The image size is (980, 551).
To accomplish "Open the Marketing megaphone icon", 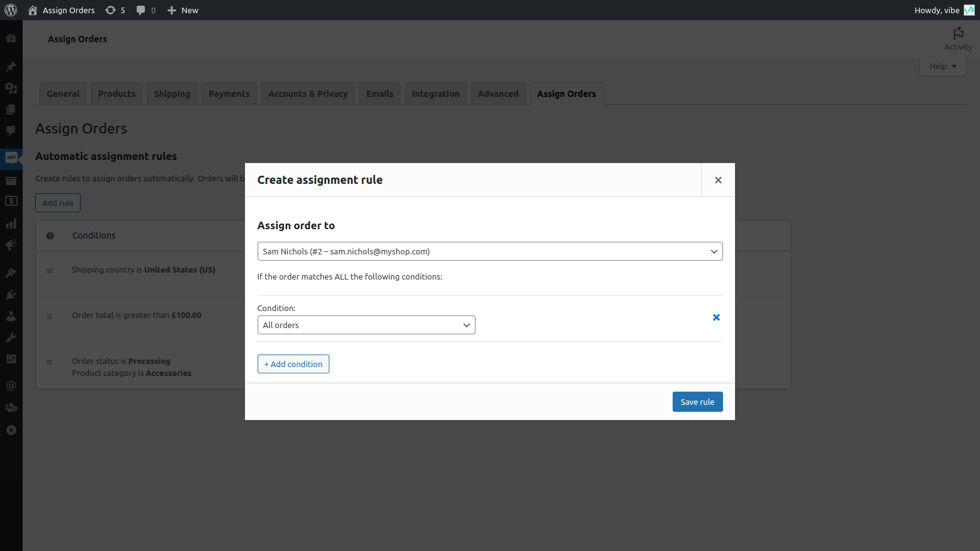I will tap(11, 246).
